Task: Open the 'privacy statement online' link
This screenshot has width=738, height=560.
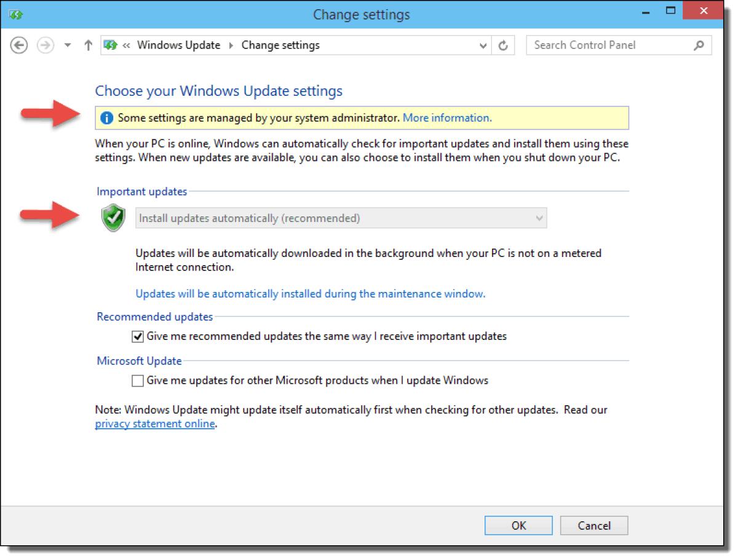Action: pos(154,424)
